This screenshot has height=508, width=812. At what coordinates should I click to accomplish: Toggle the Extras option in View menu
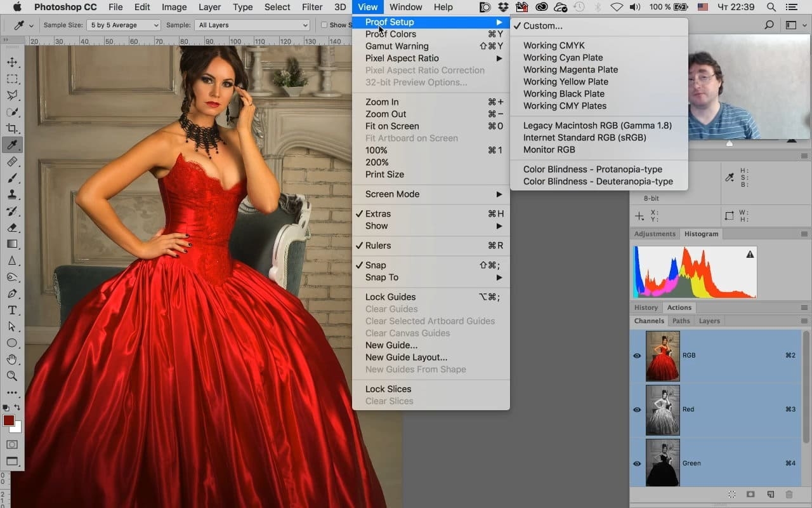pos(431,214)
